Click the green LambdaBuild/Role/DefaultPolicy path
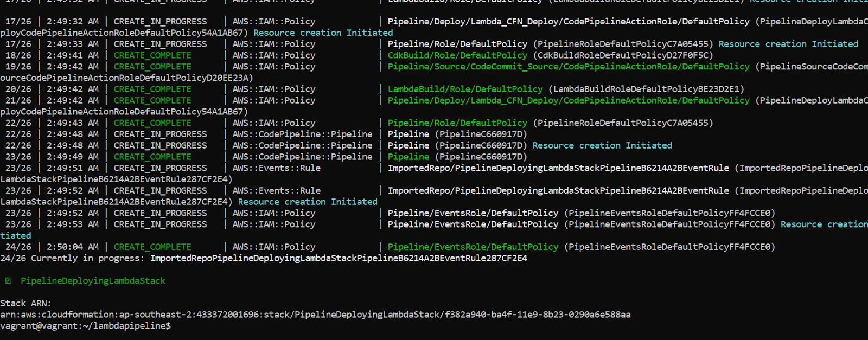This screenshot has height=340, width=868. [465, 89]
